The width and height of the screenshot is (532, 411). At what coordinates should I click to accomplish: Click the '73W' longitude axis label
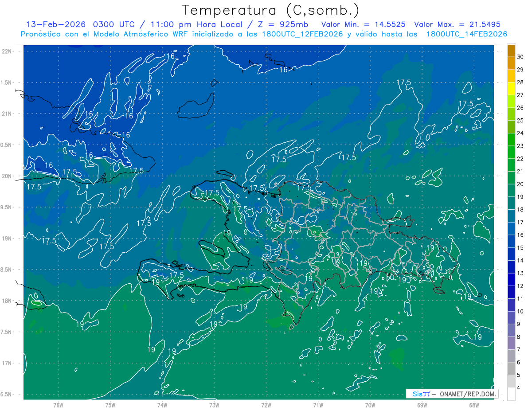coord(214,405)
